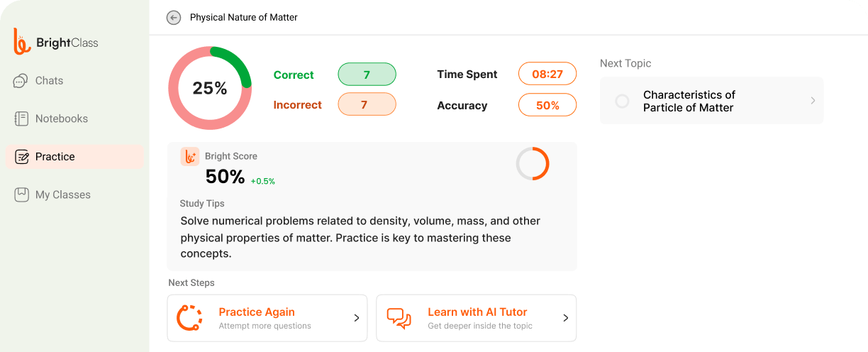The width and height of the screenshot is (868, 352).
Task: Click the BrightClass logo icon
Action: coord(22,42)
